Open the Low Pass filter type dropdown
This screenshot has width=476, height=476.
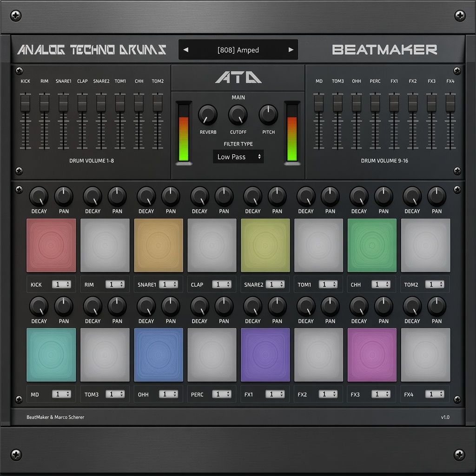coord(238,157)
